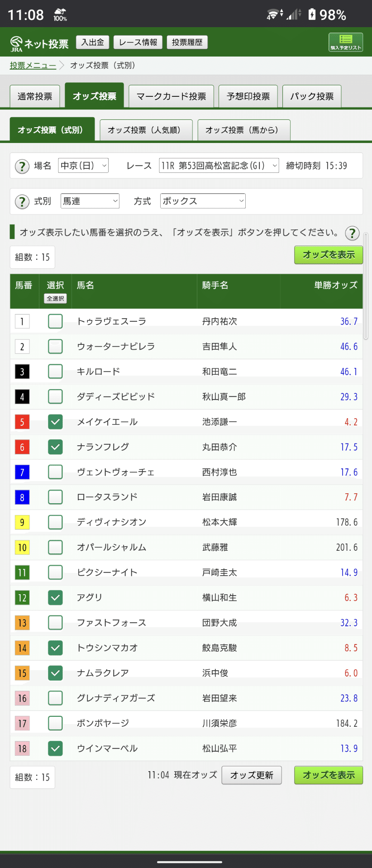This screenshot has height=868, width=372.
Task: Switch to オッズ投票（人気順）tab
Action: pos(146,130)
